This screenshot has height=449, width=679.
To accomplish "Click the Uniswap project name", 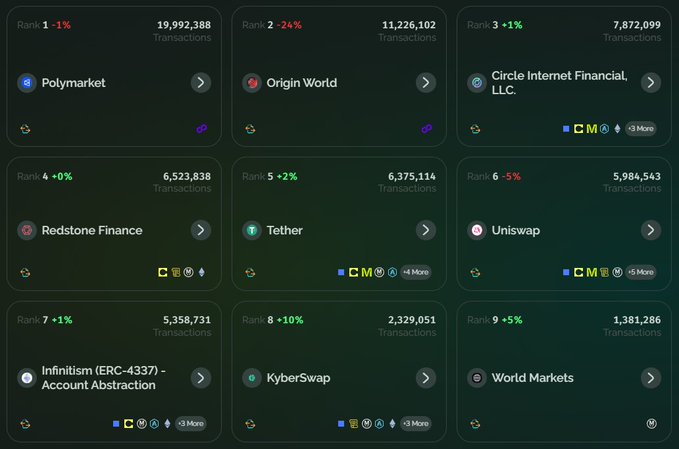I will click(x=516, y=230).
